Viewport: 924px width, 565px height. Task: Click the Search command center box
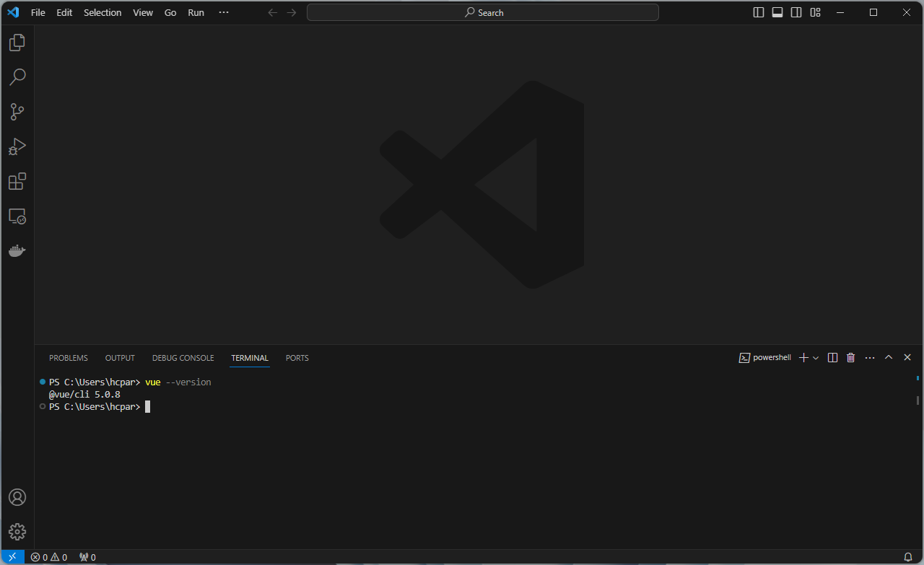(x=483, y=12)
